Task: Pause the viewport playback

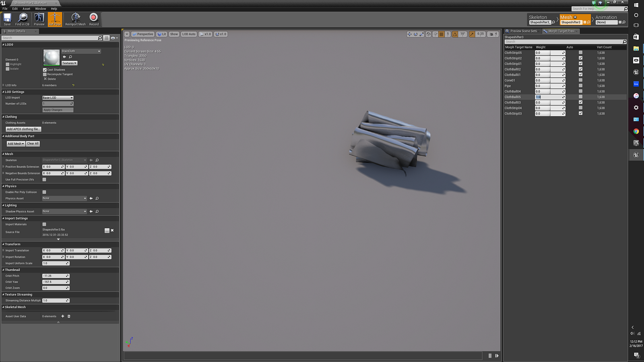Action: [490, 356]
